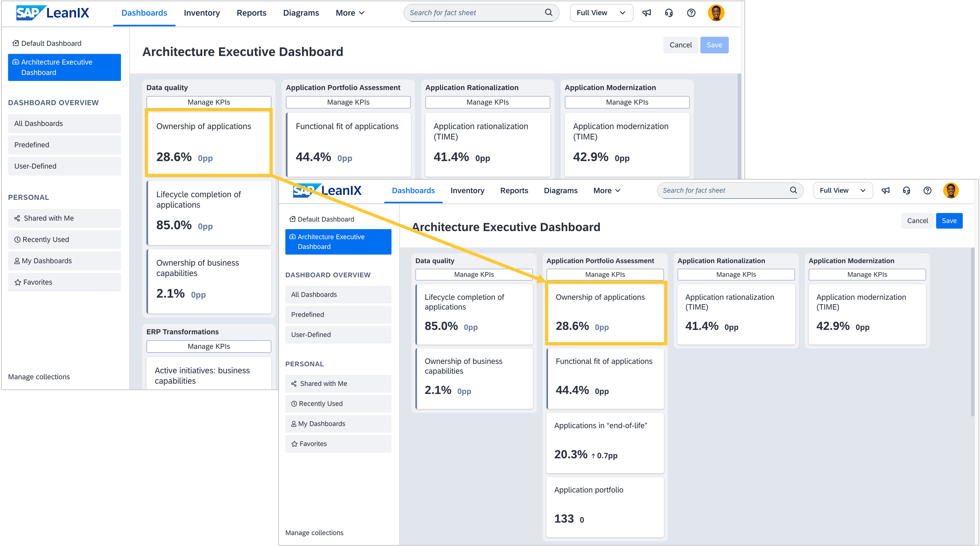Click the blue Save button in bottom window
Screen dimensions: 980x546
949,221
